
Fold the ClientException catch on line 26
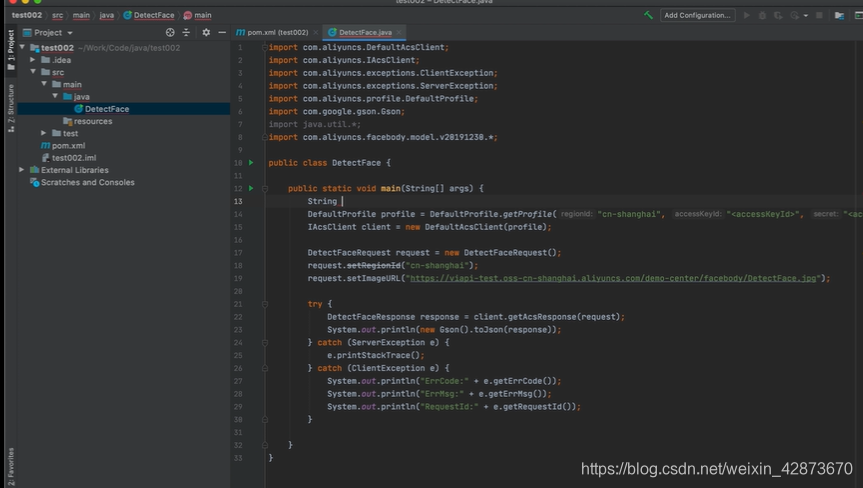[265, 368]
